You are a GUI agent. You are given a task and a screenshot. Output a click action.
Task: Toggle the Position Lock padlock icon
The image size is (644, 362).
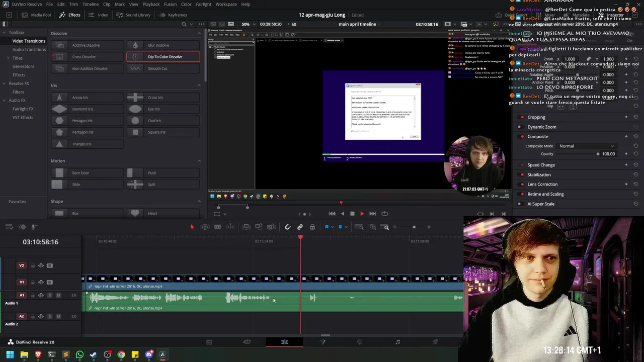(x=312, y=227)
